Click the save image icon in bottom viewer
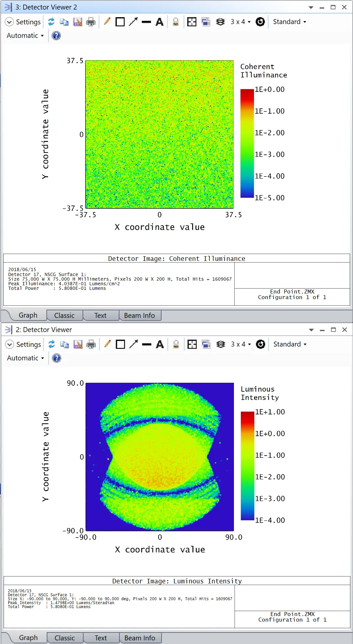This screenshot has height=644, width=353. [78, 344]
